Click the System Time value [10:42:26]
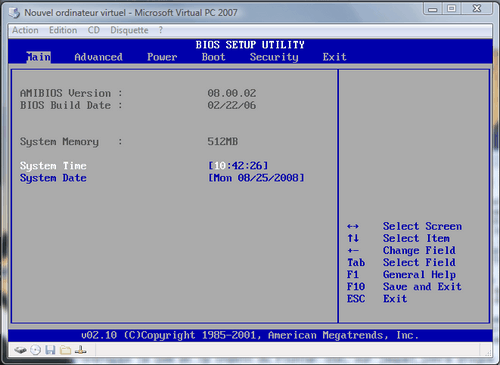 pyautogui.click(x=238, y=166)
